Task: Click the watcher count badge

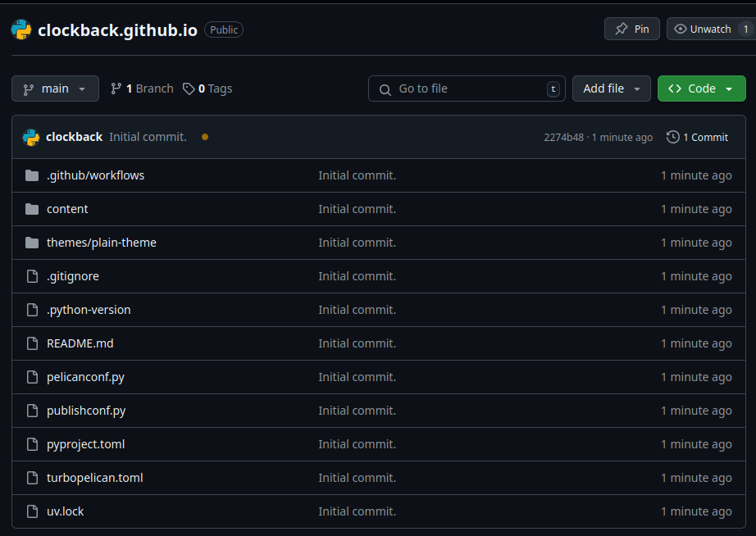Action: (746, 29)
